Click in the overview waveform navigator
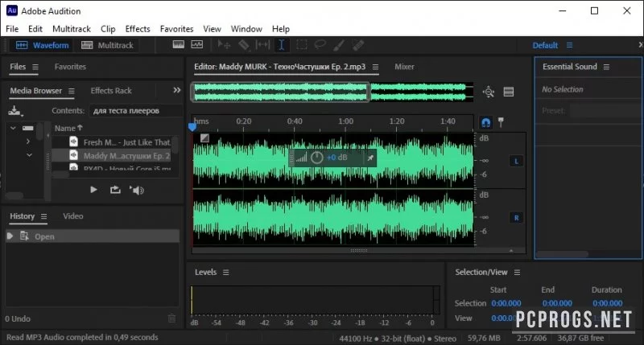The height and width of the screenshot is (345, 644). click(332, 92)
